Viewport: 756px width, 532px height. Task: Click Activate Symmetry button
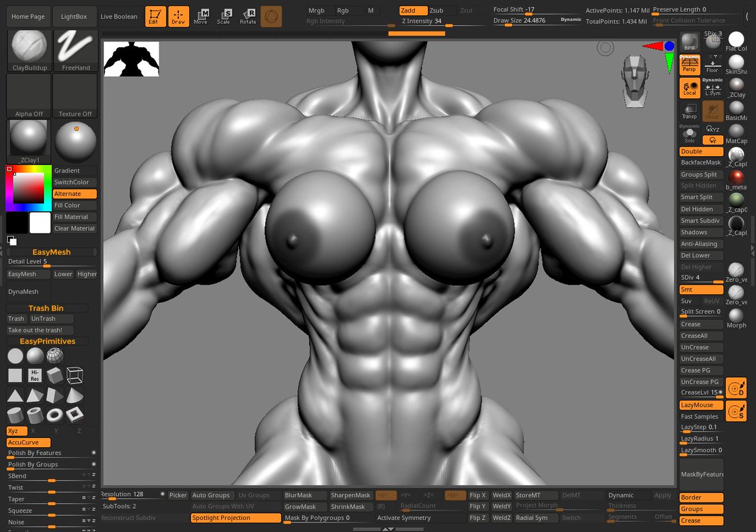tap(404, 518)
